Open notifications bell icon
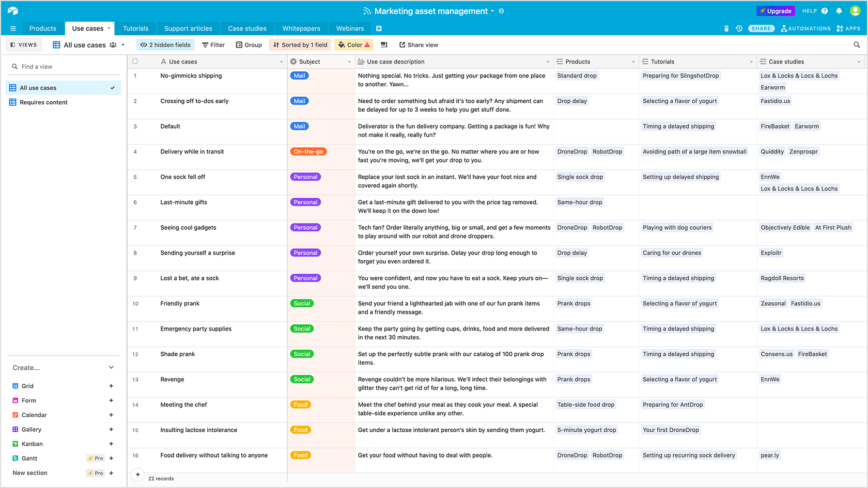The height and width of the screenshot is (488, 868). (x=839, y=11)
